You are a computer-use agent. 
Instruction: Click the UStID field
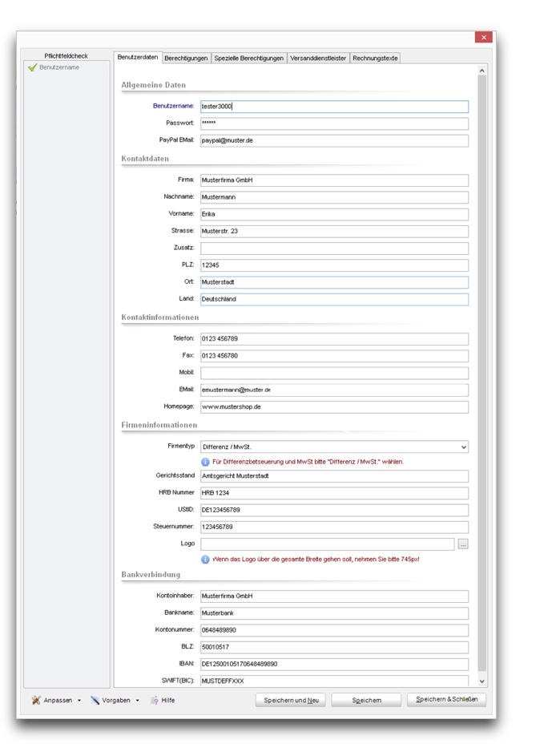(x=334, y=510)
